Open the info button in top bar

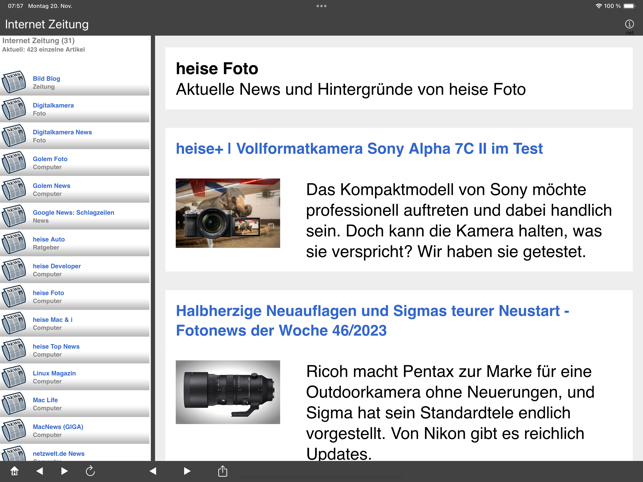629,24
